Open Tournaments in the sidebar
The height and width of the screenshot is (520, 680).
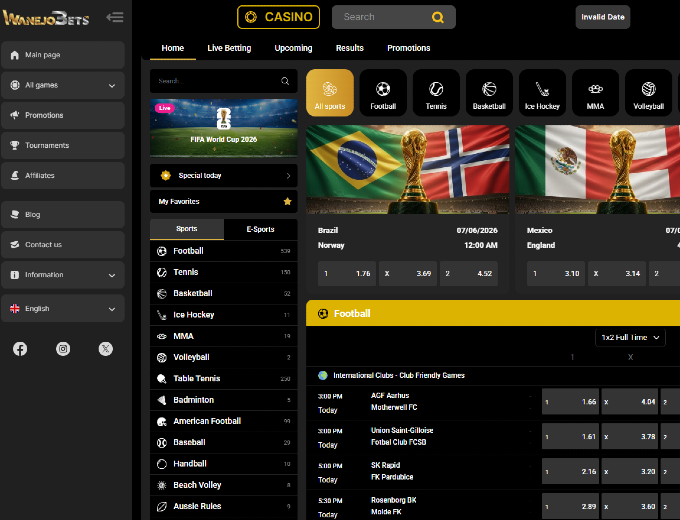63,145
